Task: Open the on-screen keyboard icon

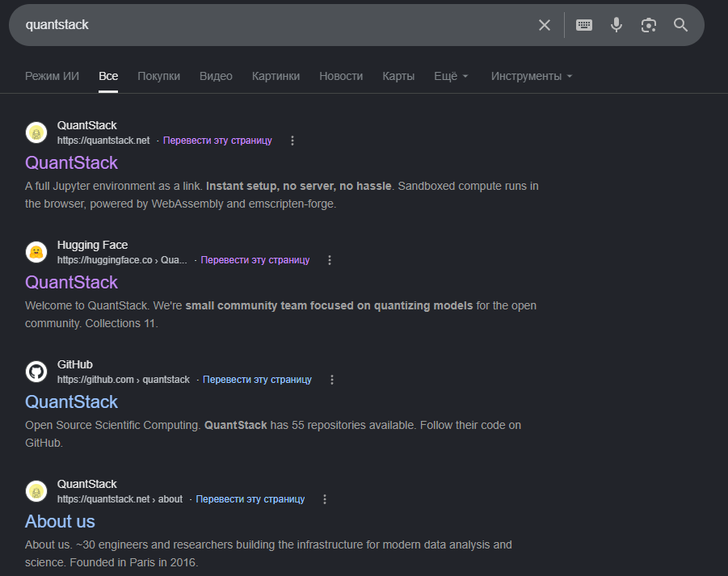Action: tap(584, 25)
